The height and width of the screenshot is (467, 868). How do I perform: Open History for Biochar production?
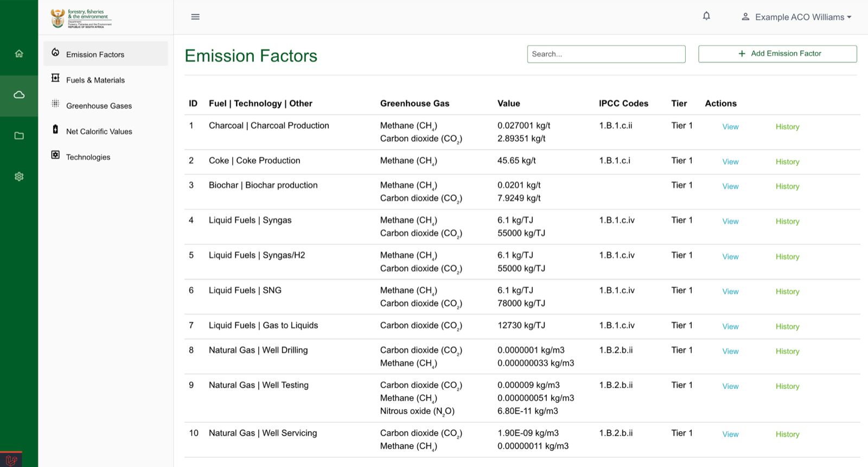tap(787, 186)
